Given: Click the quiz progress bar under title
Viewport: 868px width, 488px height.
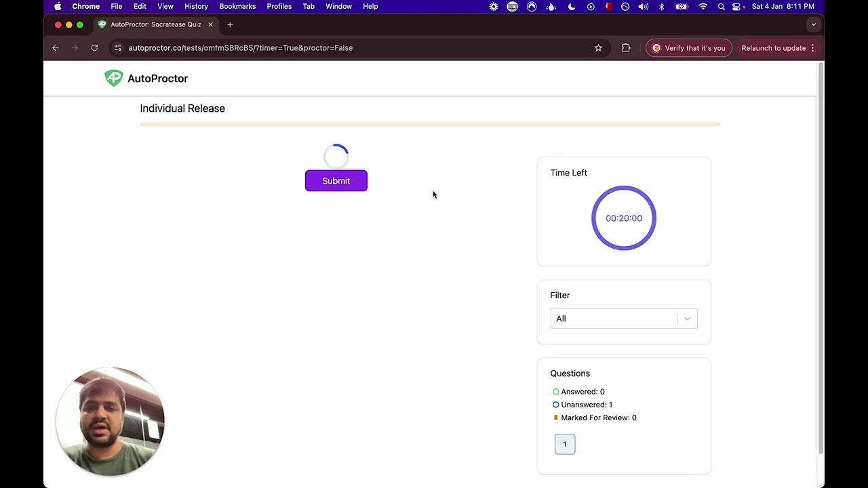Looking at the screenshot, I should pyautogui.click(x=430, y=125).
